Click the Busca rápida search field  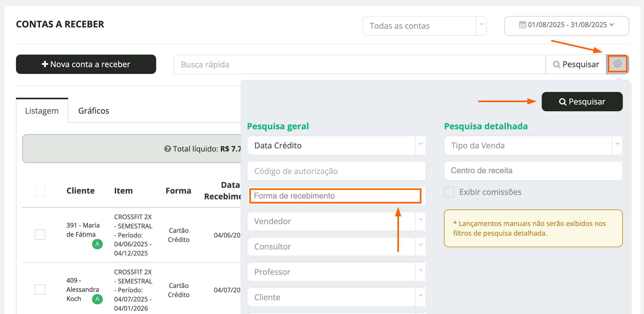click(359, 65)
